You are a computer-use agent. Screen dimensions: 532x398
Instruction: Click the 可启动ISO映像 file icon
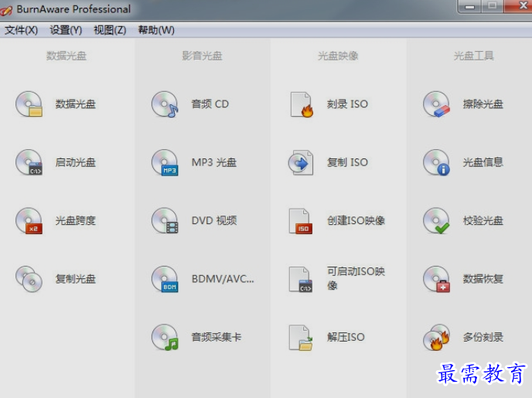click(301, 279)
